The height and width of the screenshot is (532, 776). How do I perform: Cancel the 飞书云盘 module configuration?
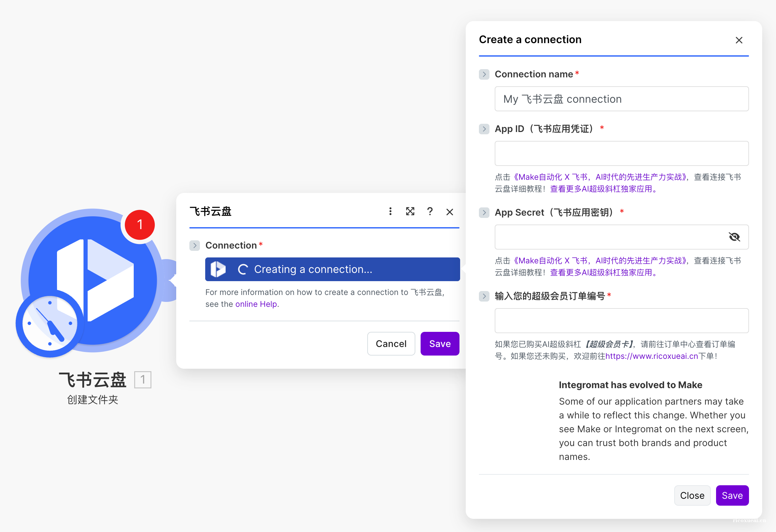coord(391,343)
